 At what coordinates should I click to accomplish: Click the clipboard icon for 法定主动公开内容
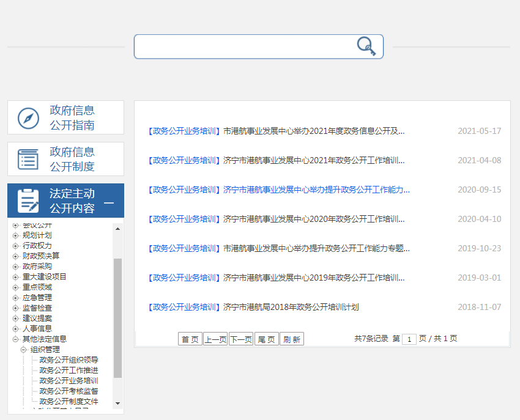(28, 201)
